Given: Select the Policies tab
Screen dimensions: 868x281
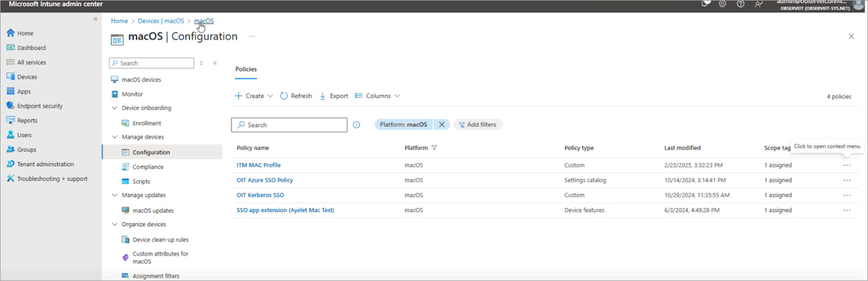Looking at the screenshot, I should click(246, 70).
